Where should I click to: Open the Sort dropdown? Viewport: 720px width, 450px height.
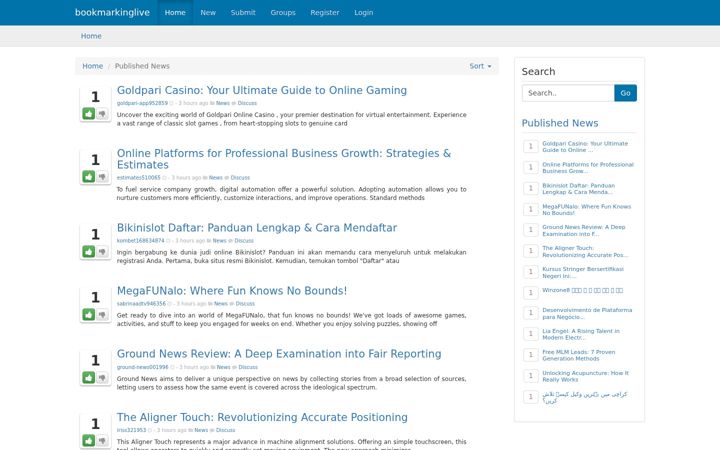(x=480, y=66)
